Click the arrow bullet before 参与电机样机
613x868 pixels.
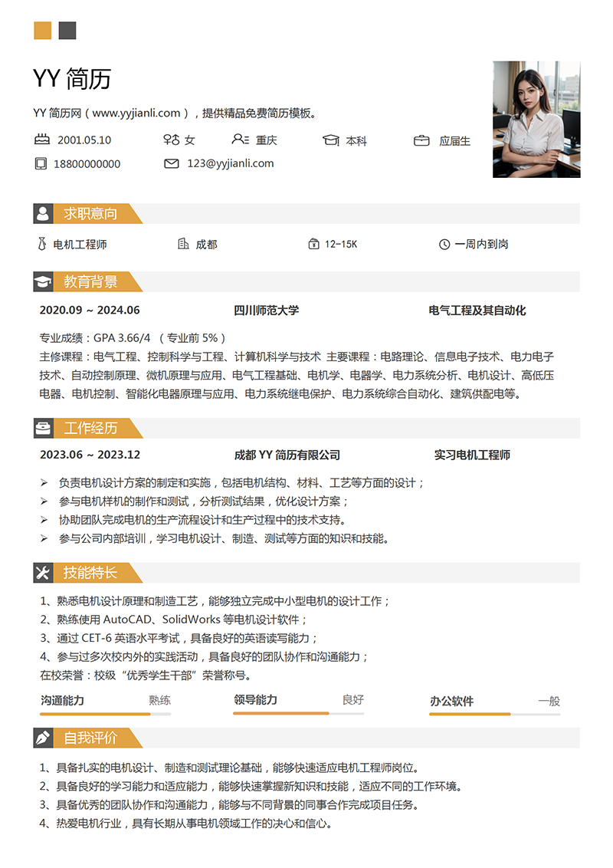[44, 501]
